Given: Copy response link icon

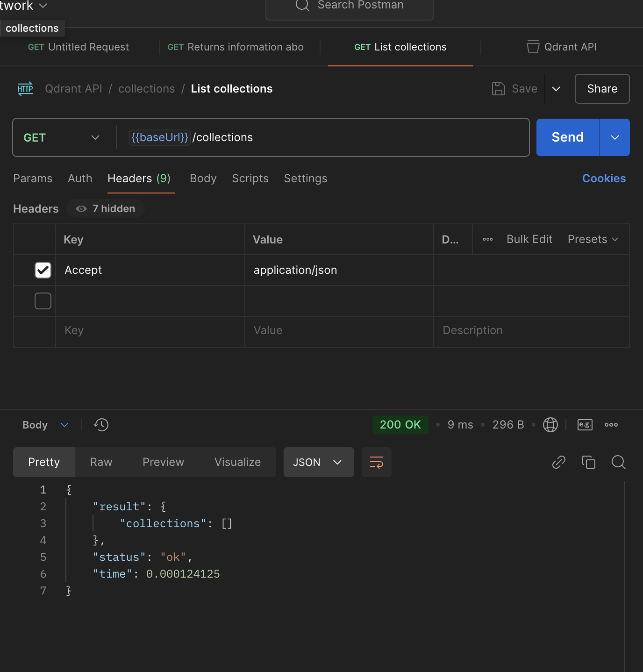Looking at the screenshot, I should 559,462.
